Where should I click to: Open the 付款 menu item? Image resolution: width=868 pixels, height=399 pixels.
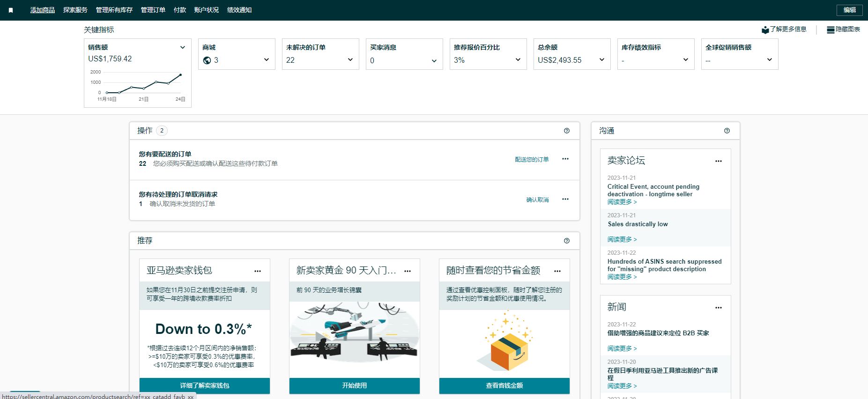tap(180, 10)
